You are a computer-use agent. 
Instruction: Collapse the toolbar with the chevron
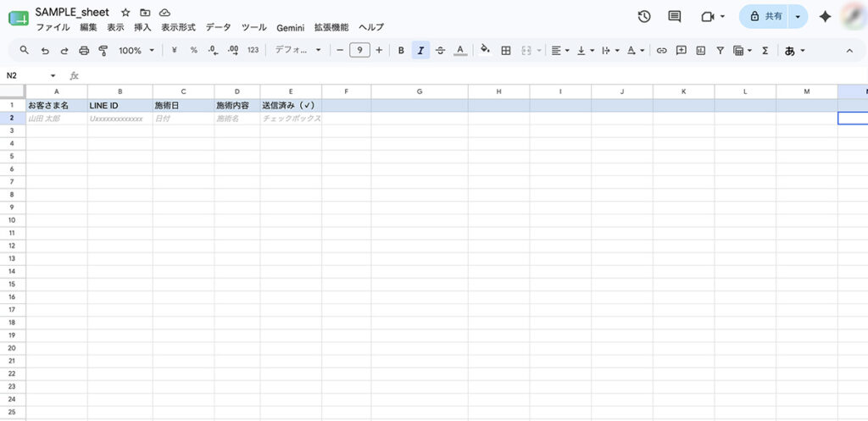coord(849,50)
